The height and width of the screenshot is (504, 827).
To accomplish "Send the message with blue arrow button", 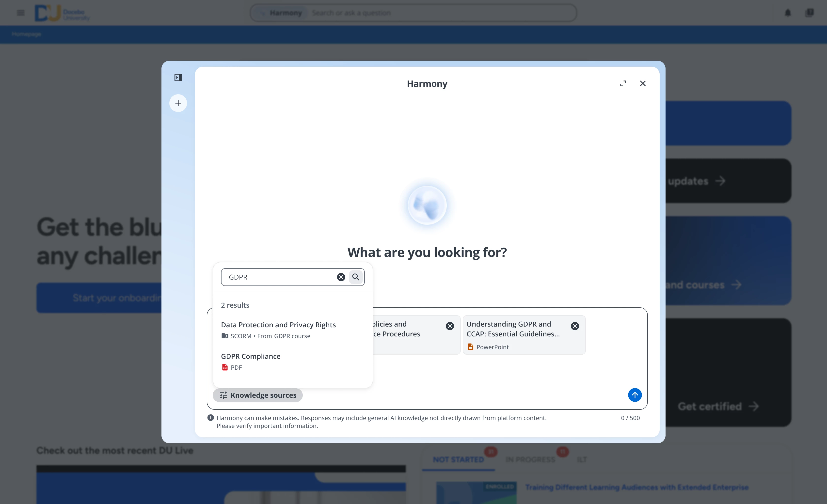I will (634, 395).
